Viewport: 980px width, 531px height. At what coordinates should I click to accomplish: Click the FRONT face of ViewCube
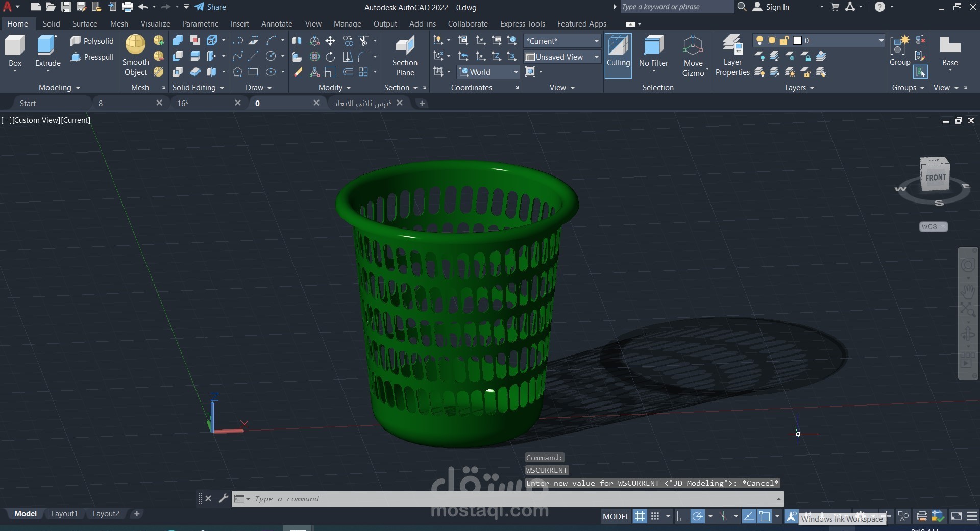pos(936,178)
